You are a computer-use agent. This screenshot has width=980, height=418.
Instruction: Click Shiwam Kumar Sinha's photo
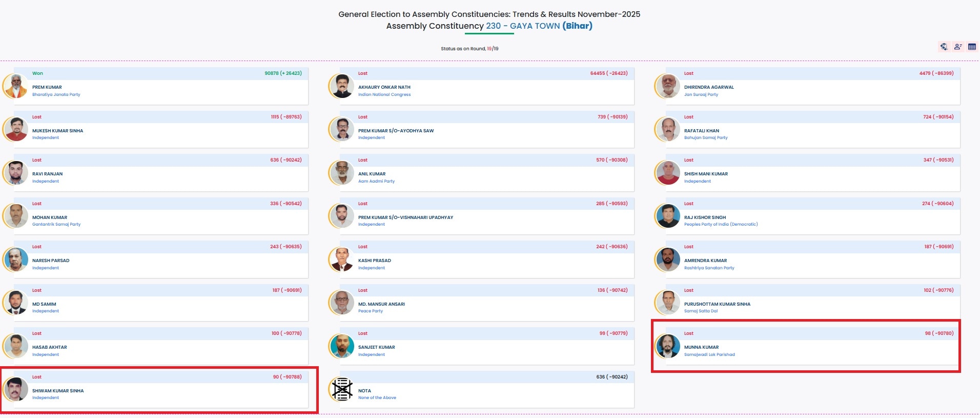[16, 389]
